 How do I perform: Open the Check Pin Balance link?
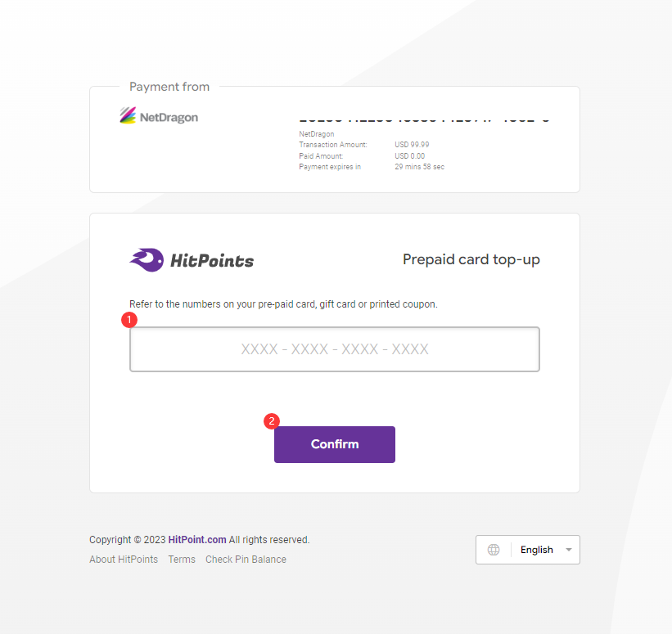point(246,560)
